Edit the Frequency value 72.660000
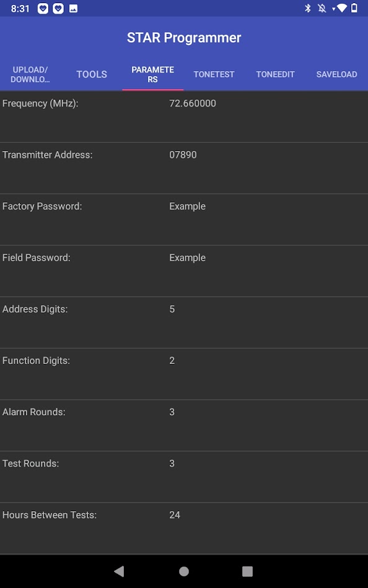The height and width of the screenshot is (588, 368). pos(193,103)
